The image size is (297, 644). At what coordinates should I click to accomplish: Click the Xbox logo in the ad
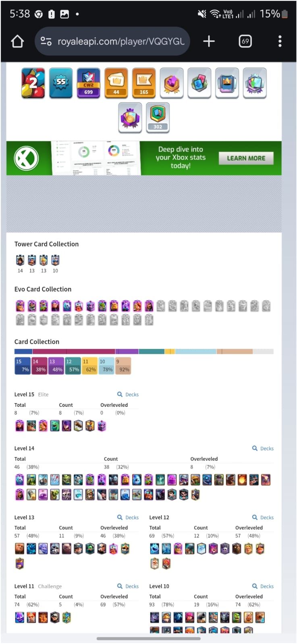[x=27, y=158]
